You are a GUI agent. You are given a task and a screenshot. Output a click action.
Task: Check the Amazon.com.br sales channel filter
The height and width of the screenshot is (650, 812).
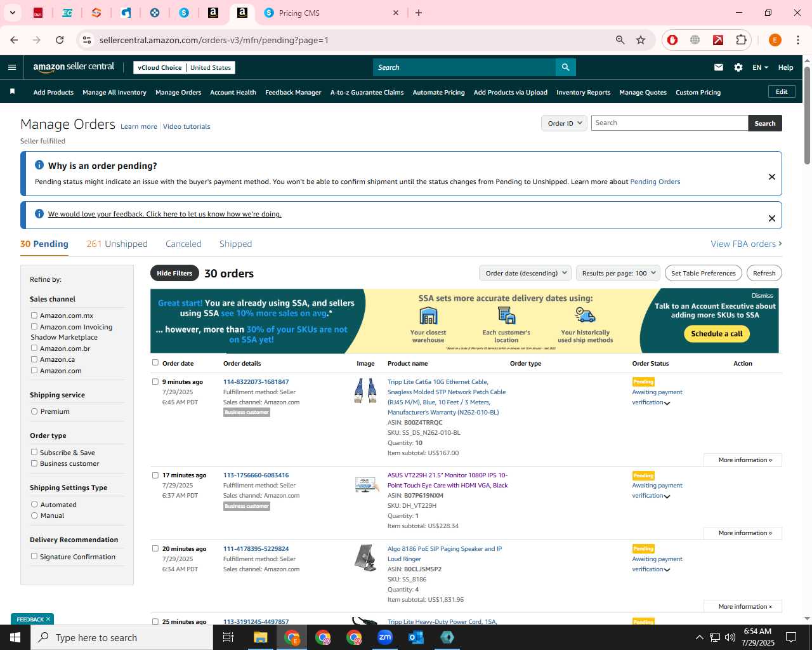coord(34,348)
